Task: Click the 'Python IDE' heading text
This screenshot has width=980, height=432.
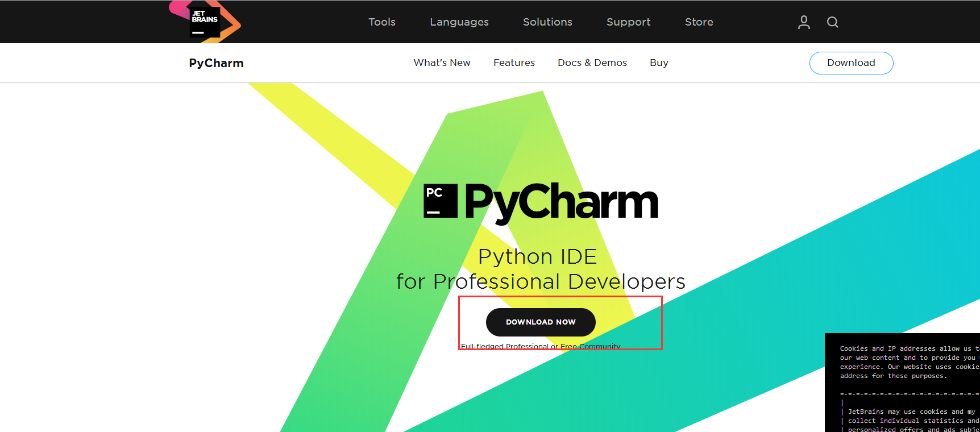Action: [x=538, y=257]
